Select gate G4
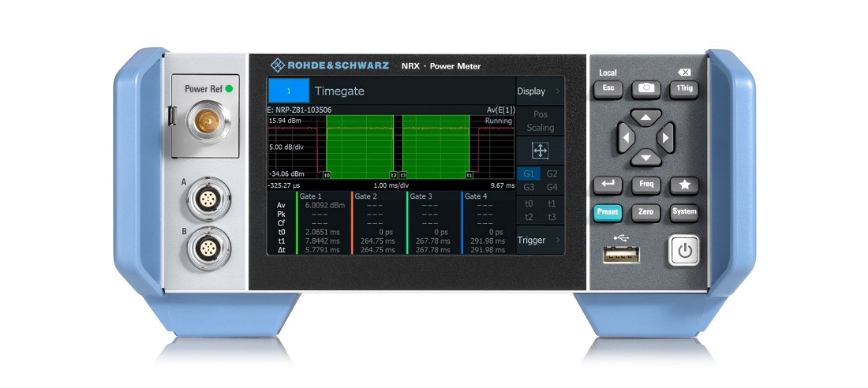Image resolution: width=868 pixels, height=388 pixels. (552, 187)
